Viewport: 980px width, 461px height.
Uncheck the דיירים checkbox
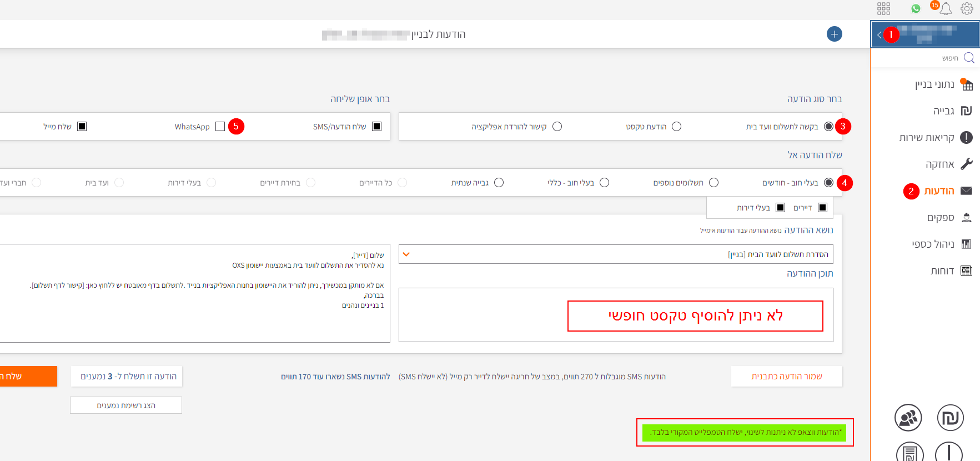click(x=822, y=208)
